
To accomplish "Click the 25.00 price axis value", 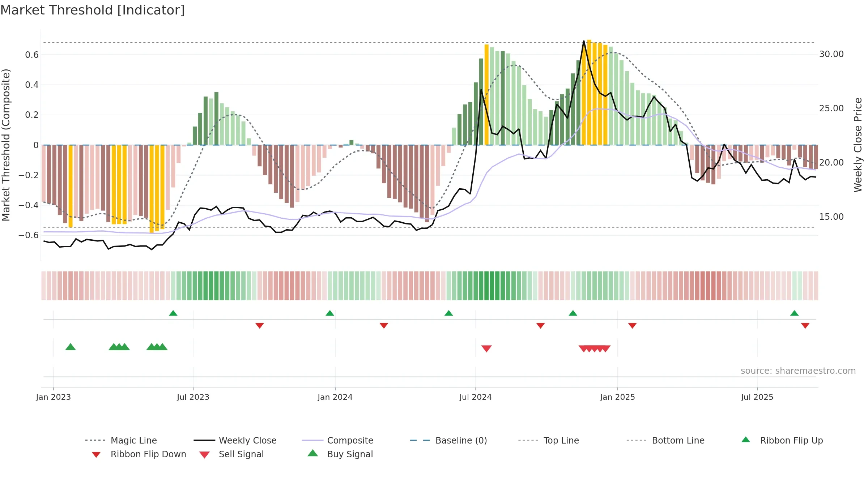I will (x=831, y=108).
